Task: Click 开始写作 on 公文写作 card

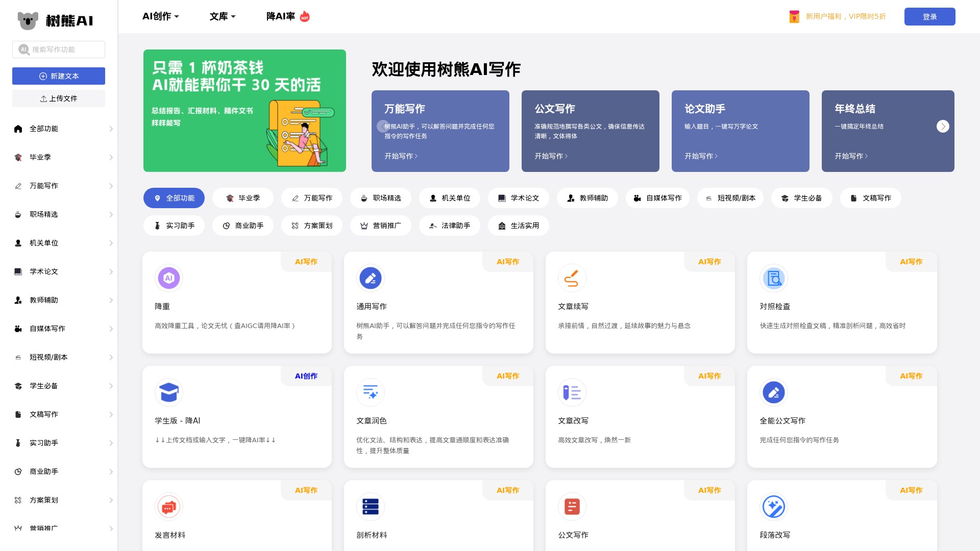Action: (551, 156)
